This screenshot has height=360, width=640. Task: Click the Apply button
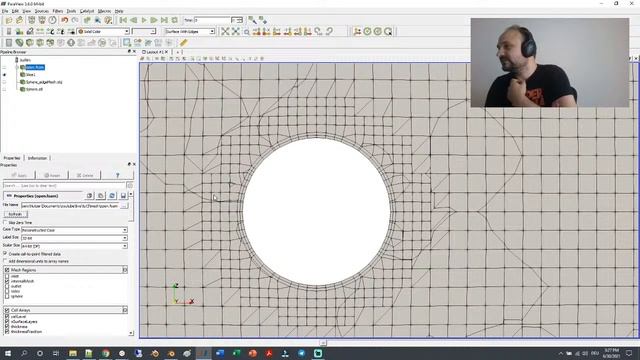(19, 175)
